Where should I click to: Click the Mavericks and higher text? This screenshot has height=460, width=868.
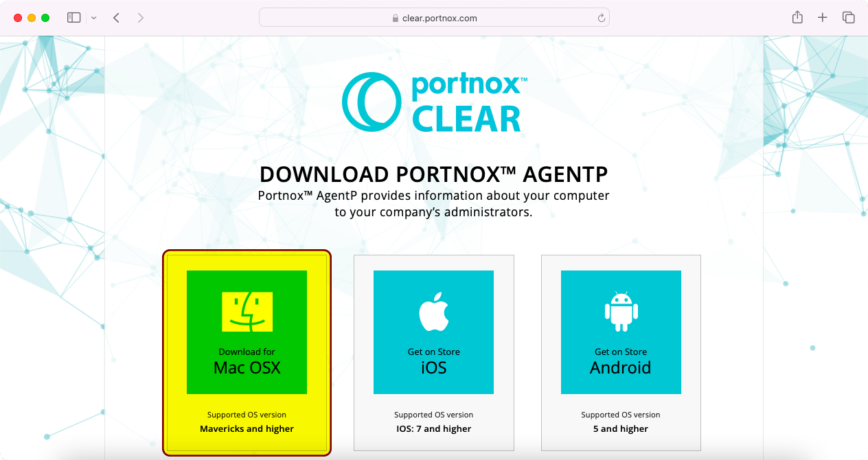(x=247, y=429)
